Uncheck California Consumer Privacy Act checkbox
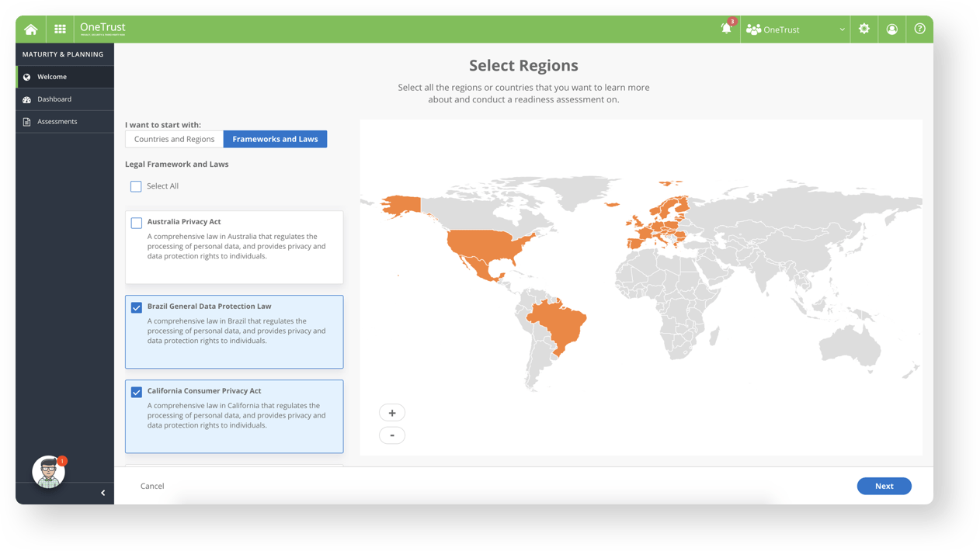The image size is (980, 551). [x=137, y=392]
